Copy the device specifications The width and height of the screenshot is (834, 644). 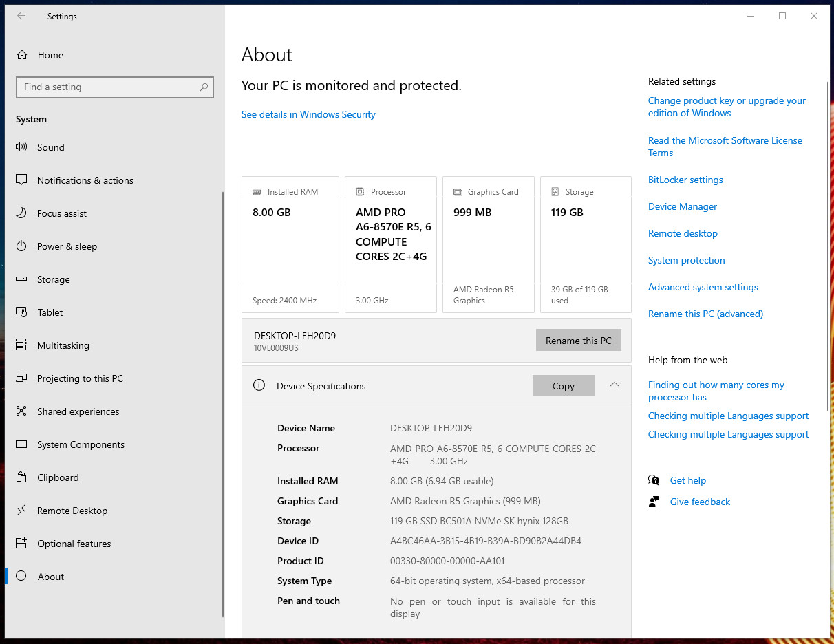(564, 385)
